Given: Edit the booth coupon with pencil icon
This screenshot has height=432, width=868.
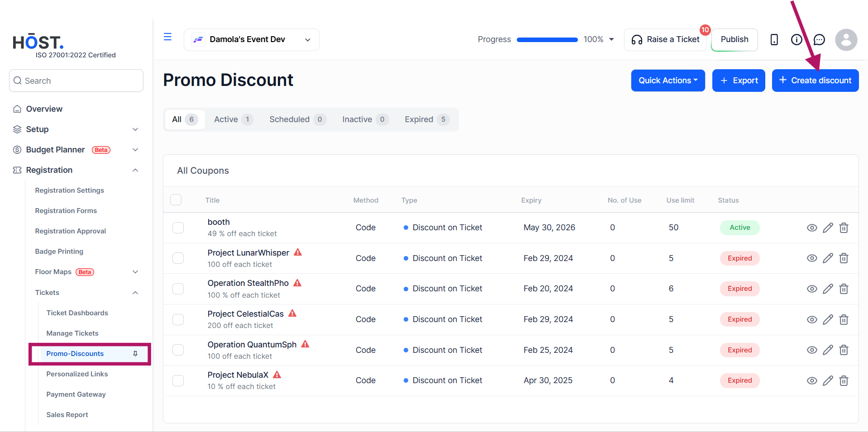Looking at the screenshot, I should click(x=828, y=228).
